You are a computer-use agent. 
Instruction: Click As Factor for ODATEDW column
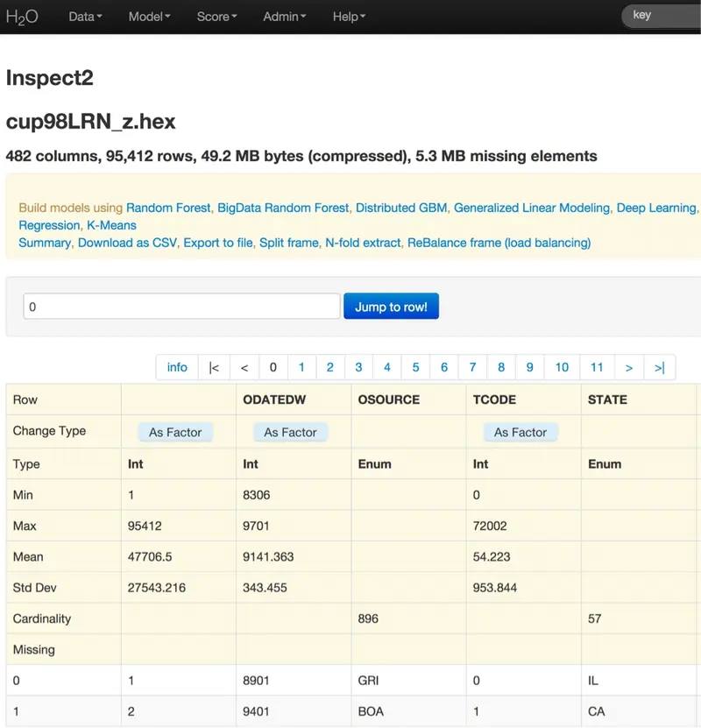point(291,432)
